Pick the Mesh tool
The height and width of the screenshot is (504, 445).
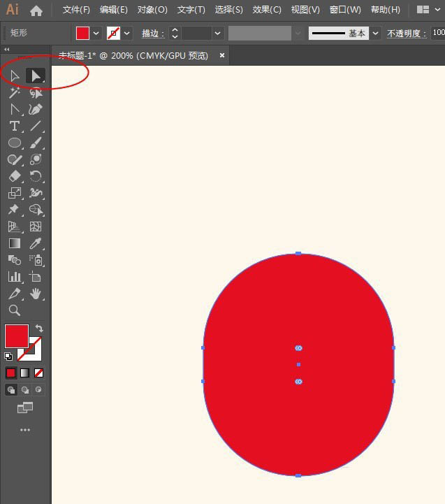point(36,226)
